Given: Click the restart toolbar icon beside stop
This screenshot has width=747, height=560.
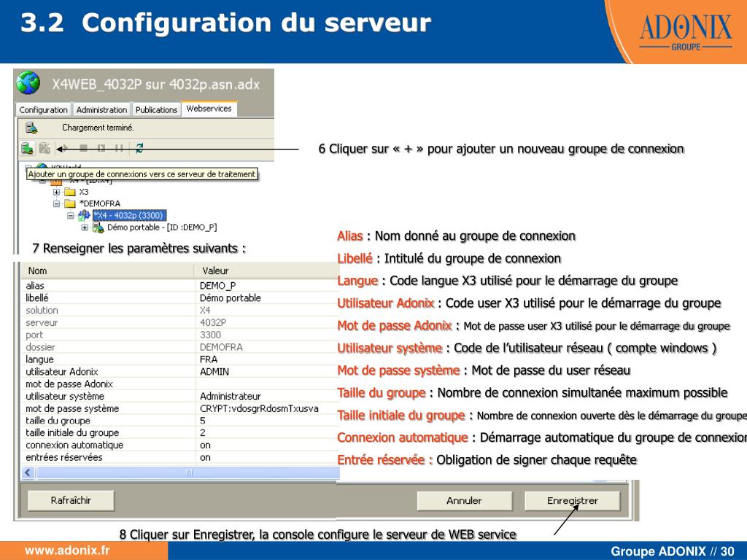Looking at the screenshot, I should click(101, 148).
